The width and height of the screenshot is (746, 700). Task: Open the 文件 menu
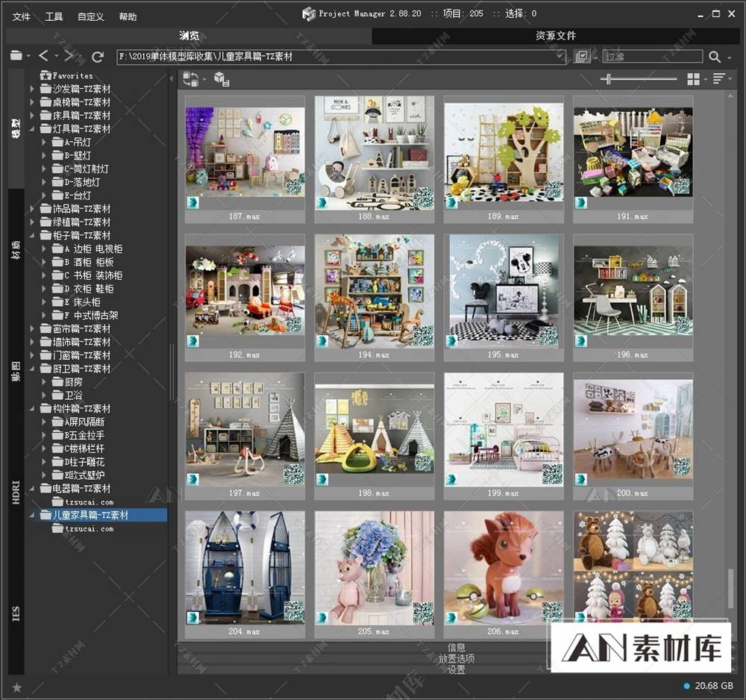22,16
